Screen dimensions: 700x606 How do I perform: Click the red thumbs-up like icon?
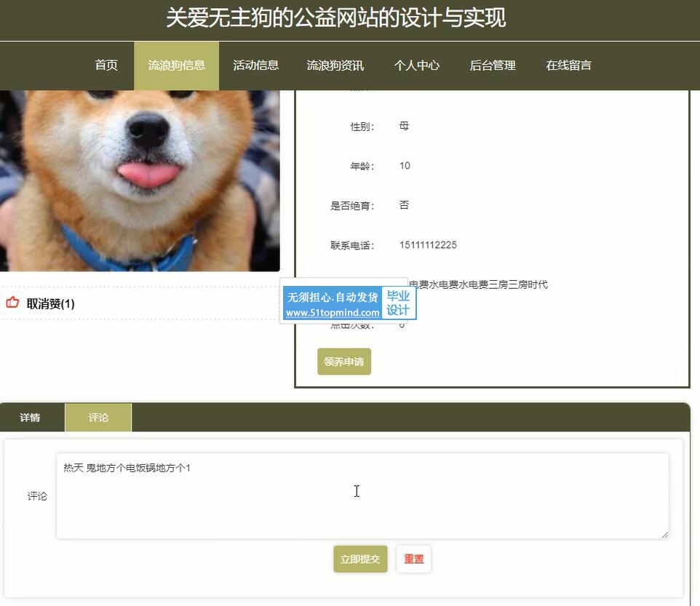(12, 303)
